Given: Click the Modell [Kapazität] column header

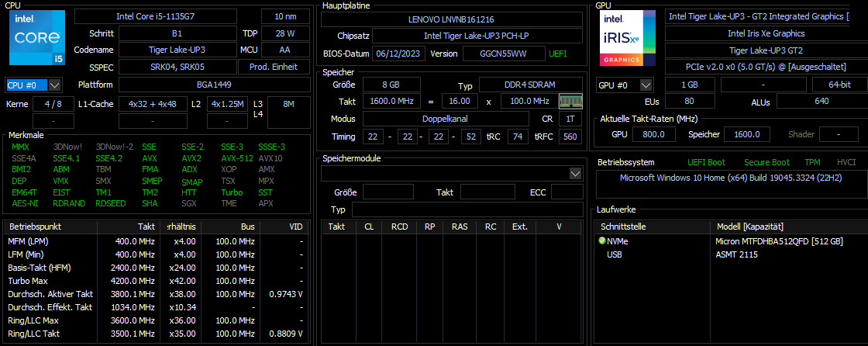Looking at the screenshot, I should pos(789,227).
